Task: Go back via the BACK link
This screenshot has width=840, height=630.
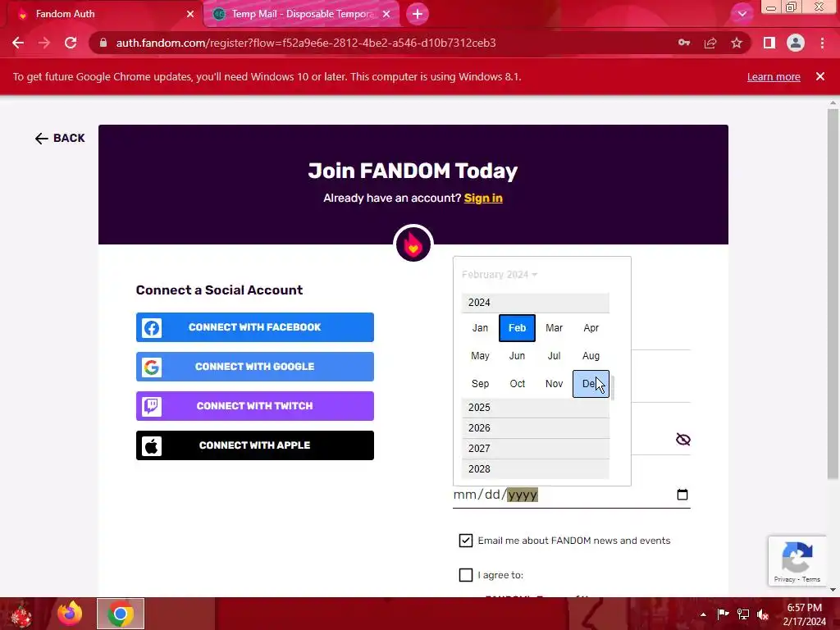Action: 60,138
